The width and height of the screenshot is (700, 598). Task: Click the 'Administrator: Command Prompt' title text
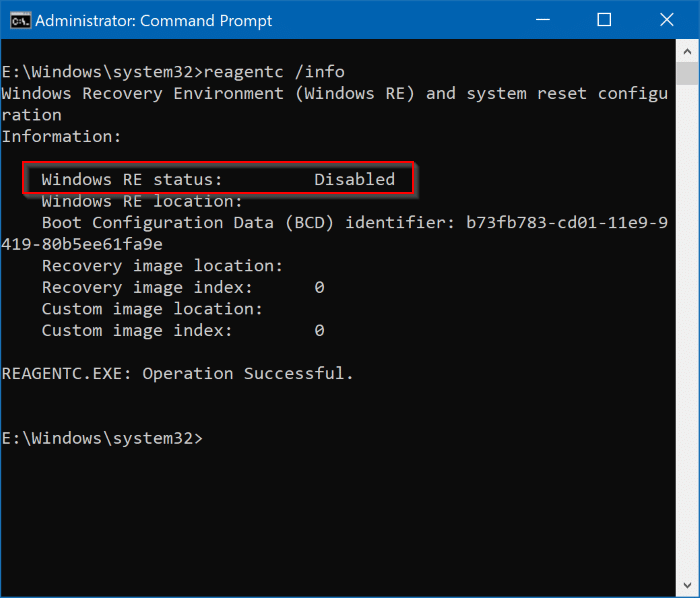tap(154, 21)
